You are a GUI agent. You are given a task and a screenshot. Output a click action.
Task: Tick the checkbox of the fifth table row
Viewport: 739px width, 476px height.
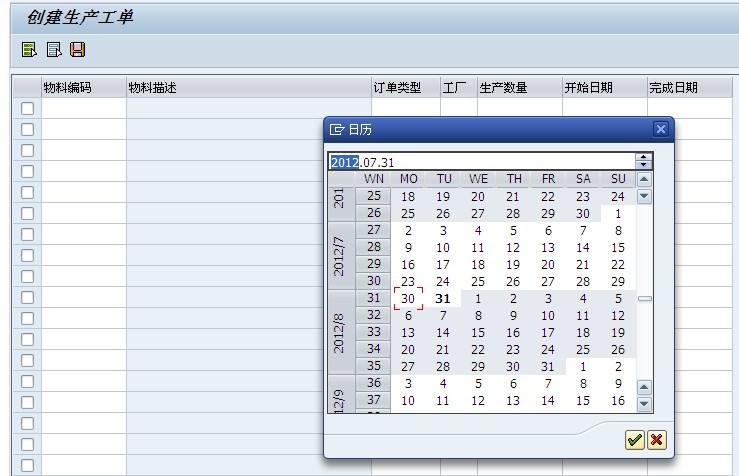tap(27, 192)
